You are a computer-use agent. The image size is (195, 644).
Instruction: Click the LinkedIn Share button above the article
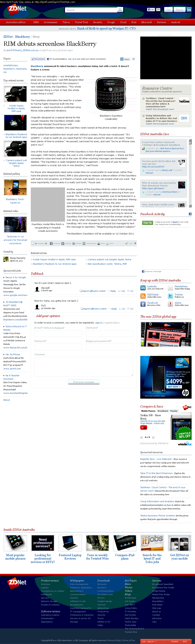(125, 59)
